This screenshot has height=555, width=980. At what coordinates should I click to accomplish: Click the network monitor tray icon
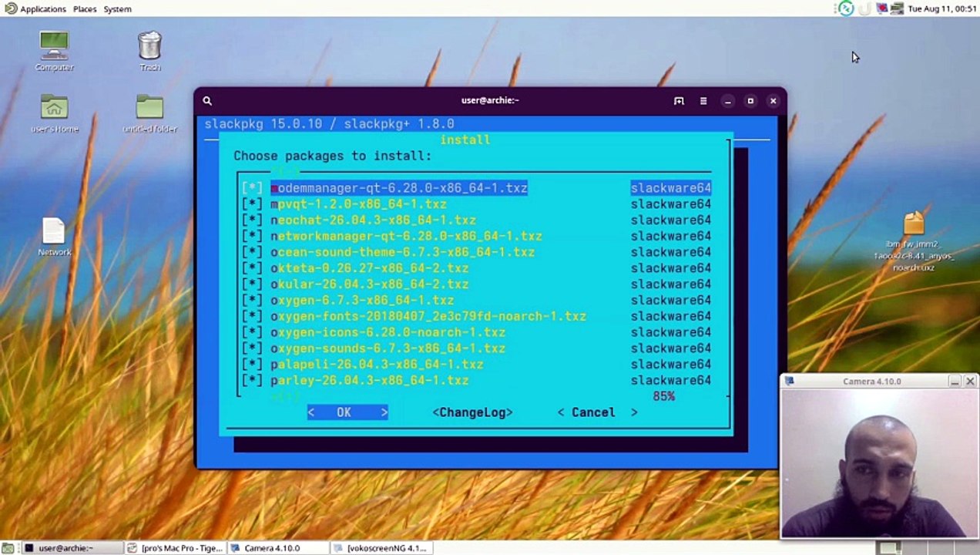tap(897, 8)
